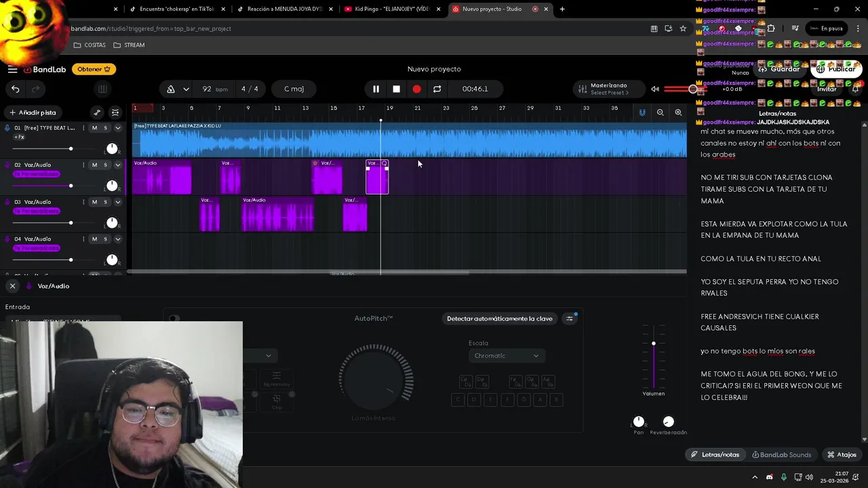Screen dimensions: 868x488
Task: Switch to Kid Pingo browser tab
Action: pos(392,9)
